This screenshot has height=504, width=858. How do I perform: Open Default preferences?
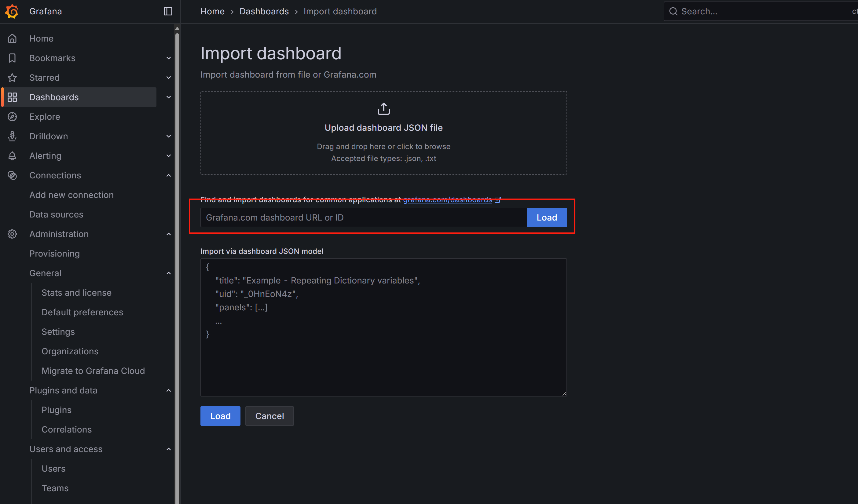click(x=82, y=312)
